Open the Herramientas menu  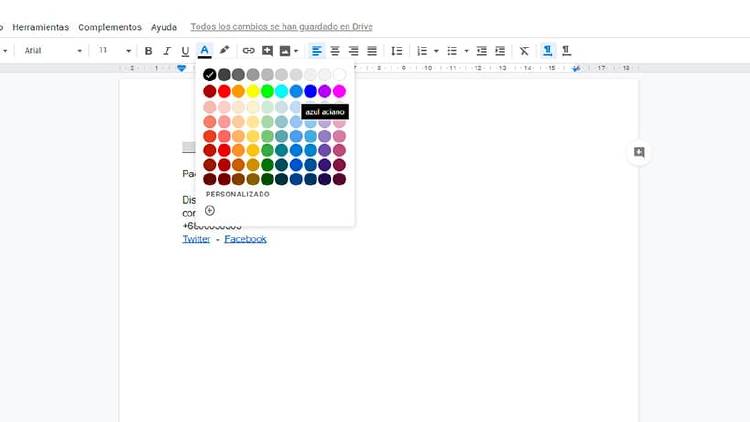(x=41, y=27)
